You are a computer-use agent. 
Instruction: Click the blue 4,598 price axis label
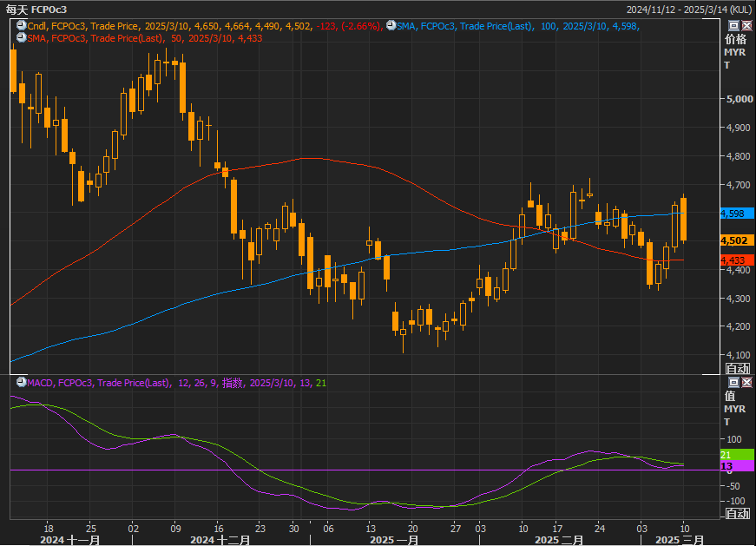738,214
